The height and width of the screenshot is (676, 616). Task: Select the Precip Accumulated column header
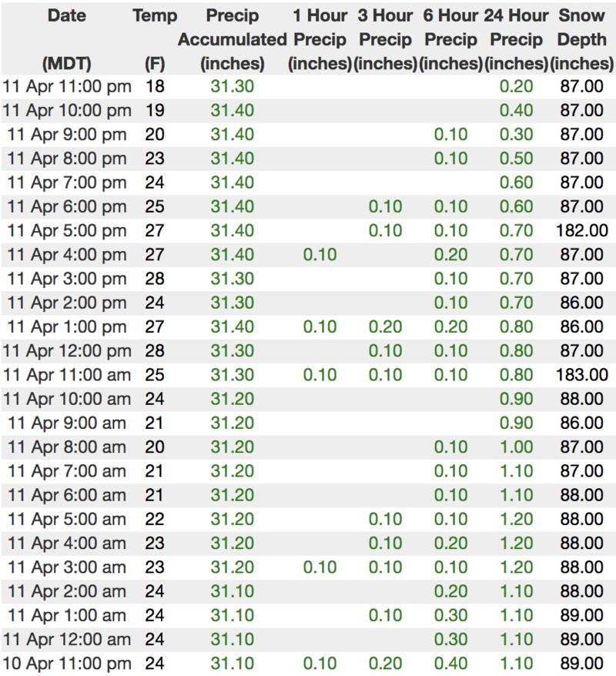[x=232, y=38]
